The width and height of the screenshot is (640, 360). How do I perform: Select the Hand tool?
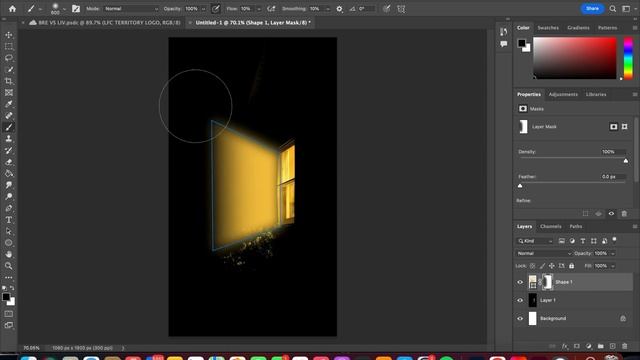pos(9,254)
